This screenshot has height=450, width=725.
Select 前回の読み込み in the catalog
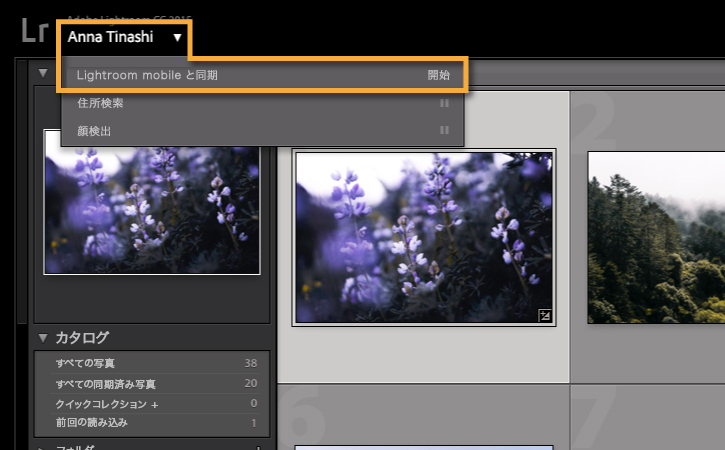point(152,423)
